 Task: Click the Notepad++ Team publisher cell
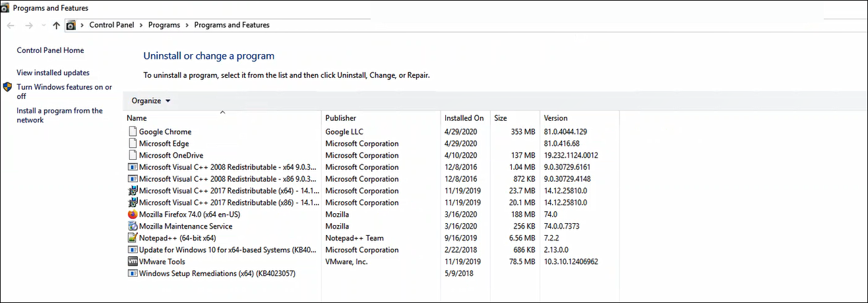point(354,238)
